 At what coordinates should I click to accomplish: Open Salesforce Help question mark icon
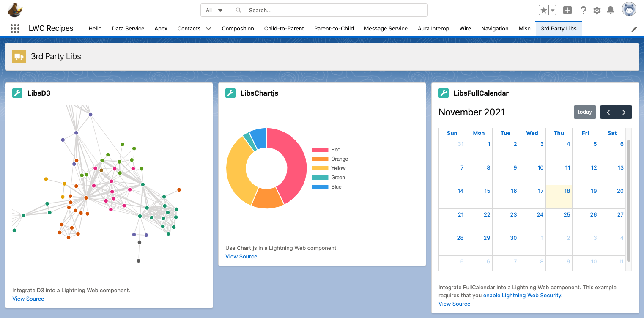[583, 10]
